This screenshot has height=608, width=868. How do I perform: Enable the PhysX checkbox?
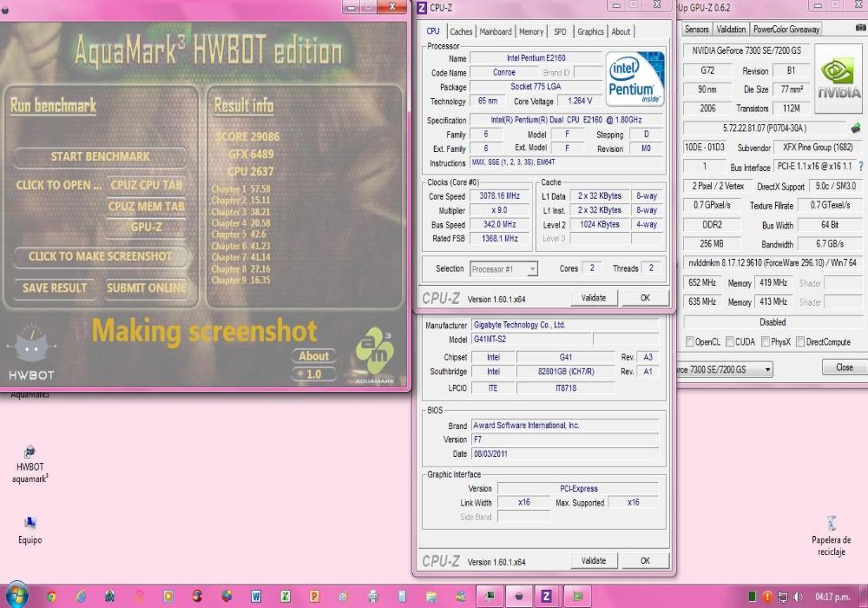(765, 341)
